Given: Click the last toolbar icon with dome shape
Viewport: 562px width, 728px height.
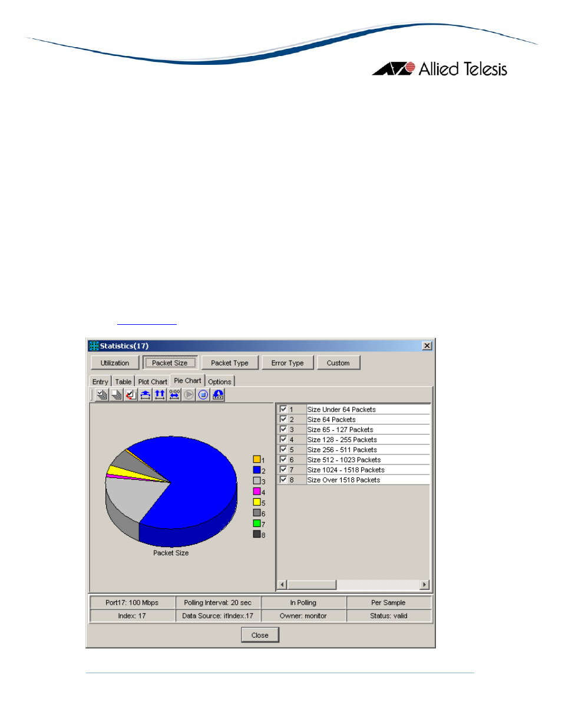Looking at the screenshot, I should coord(218,395).
